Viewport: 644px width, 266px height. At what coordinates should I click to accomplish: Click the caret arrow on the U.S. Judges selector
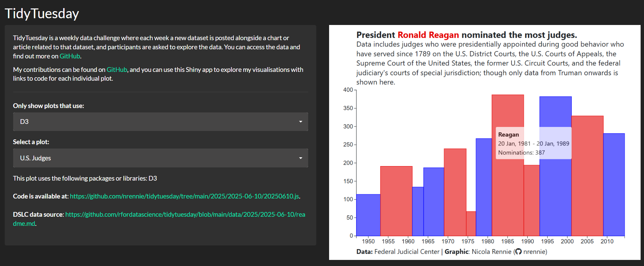300,158
